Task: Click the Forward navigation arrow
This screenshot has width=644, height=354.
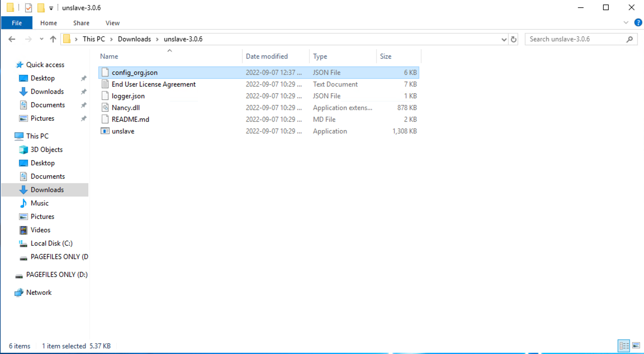Action: [x=29, y=39]
